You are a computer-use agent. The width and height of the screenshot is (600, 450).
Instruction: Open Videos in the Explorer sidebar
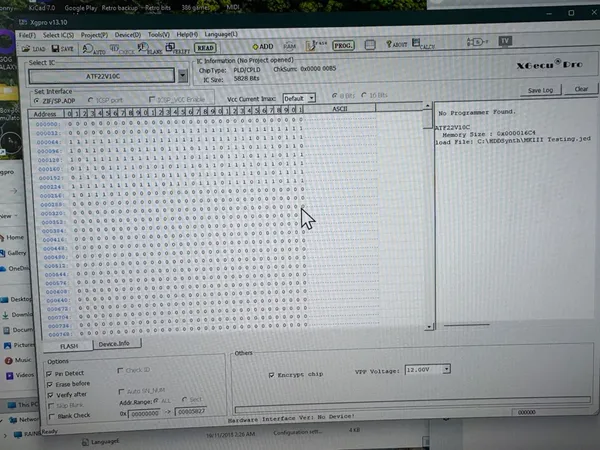click(x=20, y=375)
